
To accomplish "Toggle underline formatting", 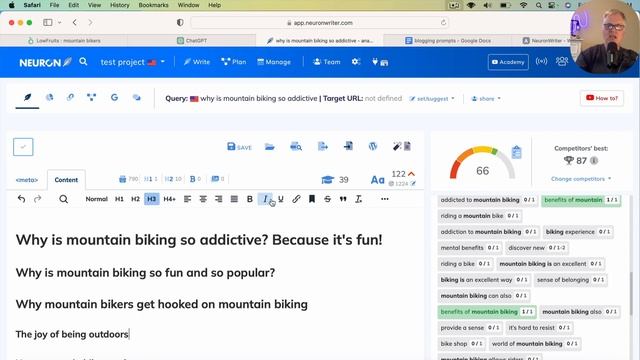I will click(x=281, y=199).
